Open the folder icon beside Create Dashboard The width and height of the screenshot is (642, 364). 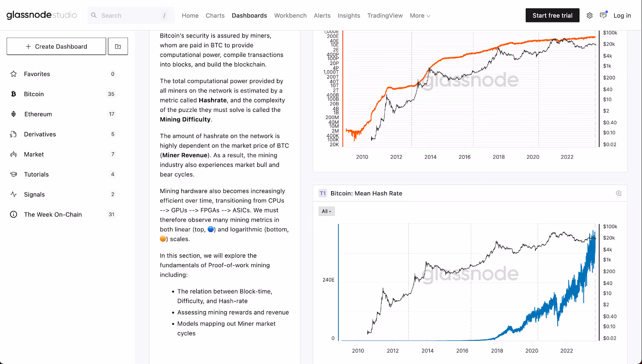coord(118,46)
